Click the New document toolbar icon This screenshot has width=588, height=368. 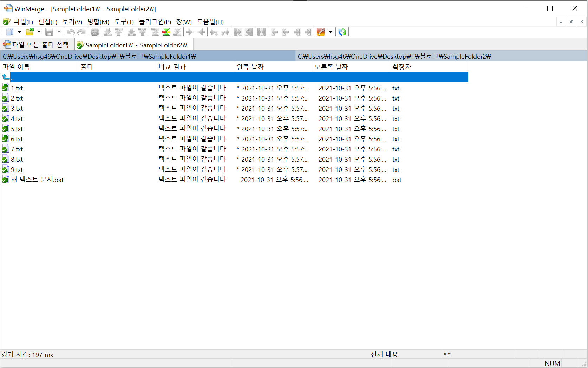pos(10,32)
